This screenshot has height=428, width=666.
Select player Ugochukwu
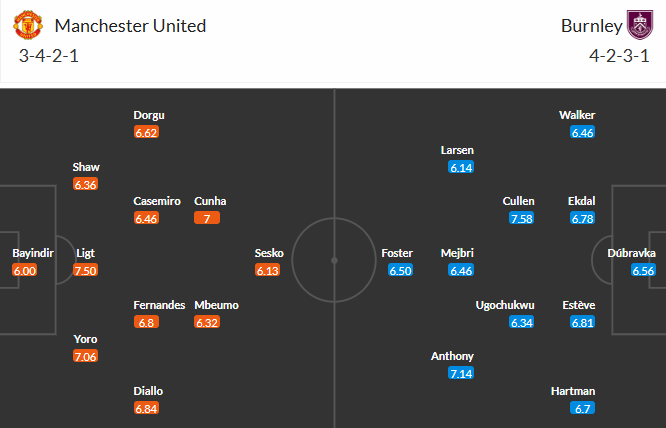[x=505, y=305]
